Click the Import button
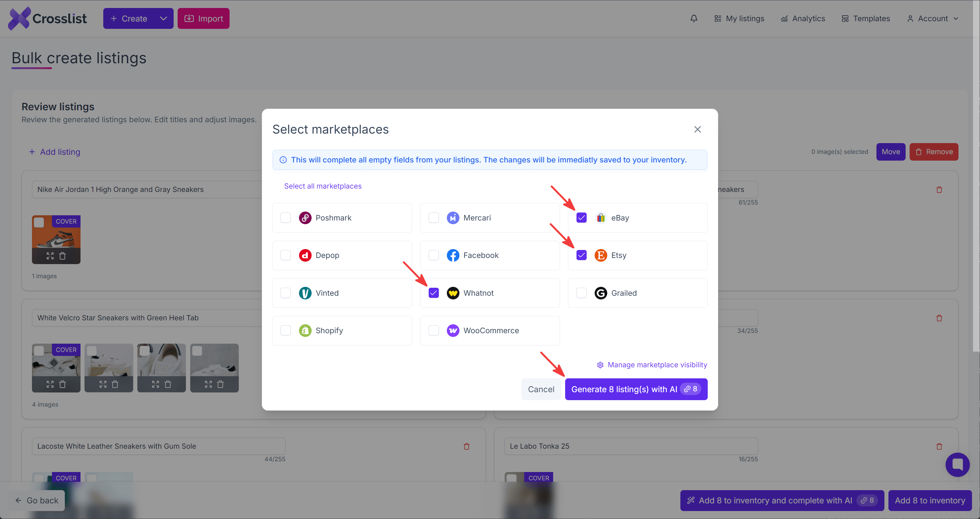980x519 pixels. click(x=203, y=18)
